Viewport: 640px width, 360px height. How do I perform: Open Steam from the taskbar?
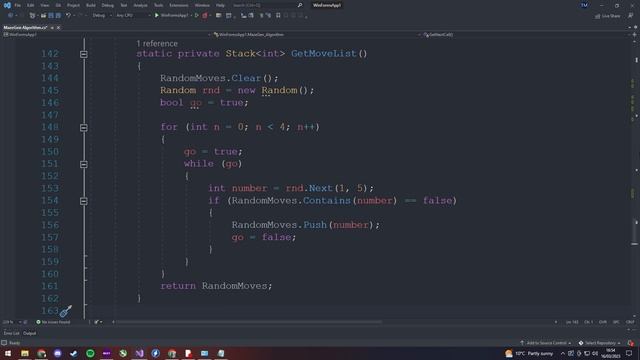(x=74, y=353)
